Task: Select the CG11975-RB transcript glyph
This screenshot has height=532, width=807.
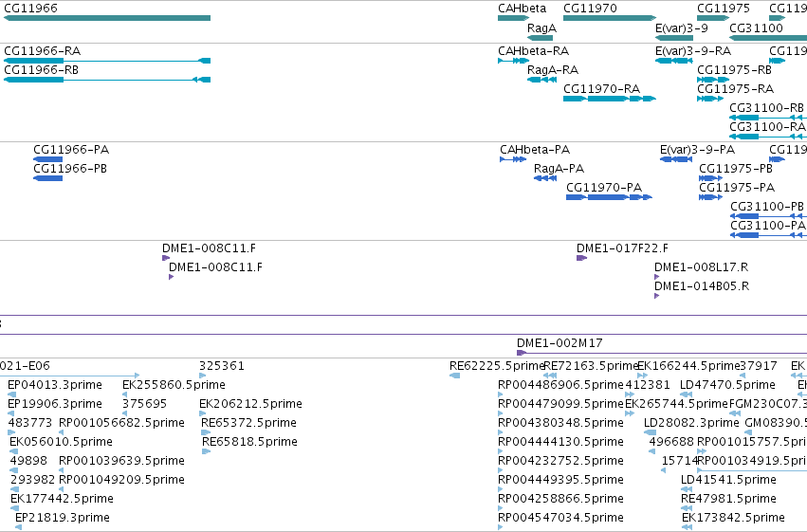Action: (x=713, y=80)
